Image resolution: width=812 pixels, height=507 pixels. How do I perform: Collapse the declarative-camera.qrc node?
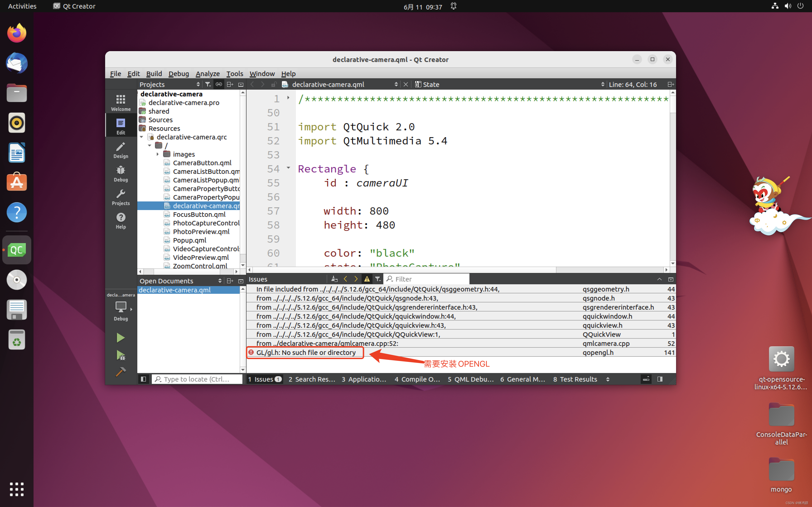(142, 137)
